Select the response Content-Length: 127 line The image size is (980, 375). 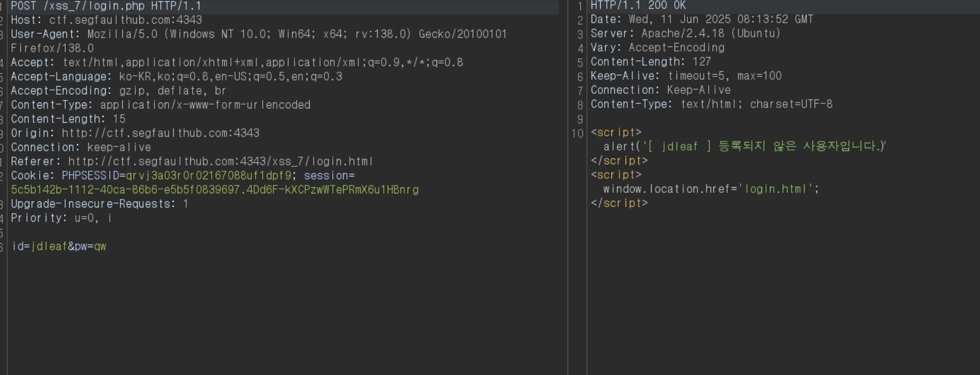(651, 62)
